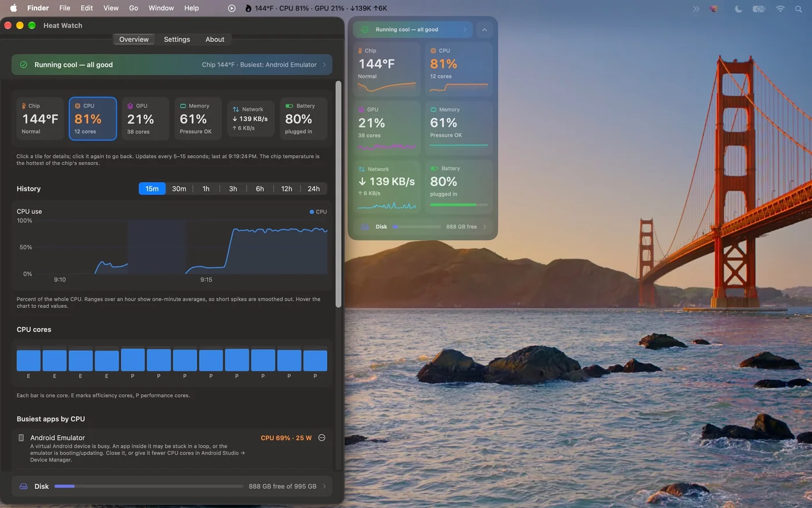Image resolution: width=812 pixels, height=508 pixels.
Task: Switch to the Settings tab
Action: pyautogui.click(x=177, y=39)
